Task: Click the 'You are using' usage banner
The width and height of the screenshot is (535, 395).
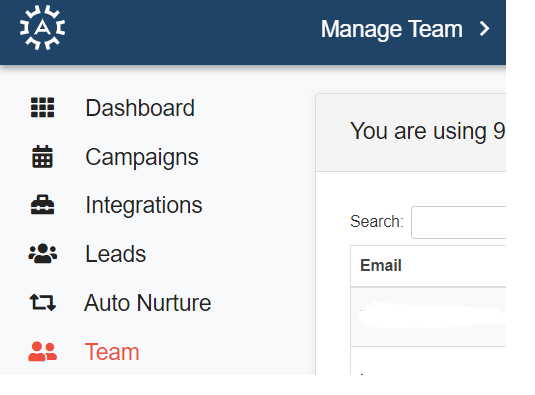Action: click(411, 132)
